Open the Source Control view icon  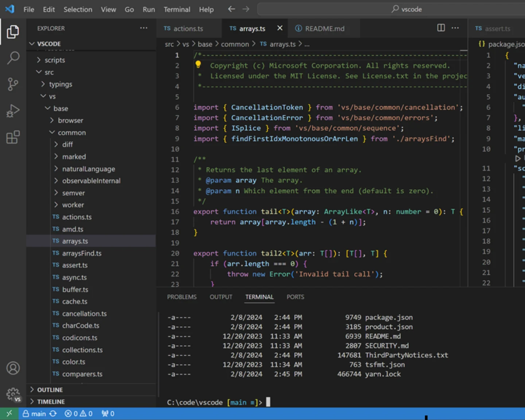tap(13, 84)
